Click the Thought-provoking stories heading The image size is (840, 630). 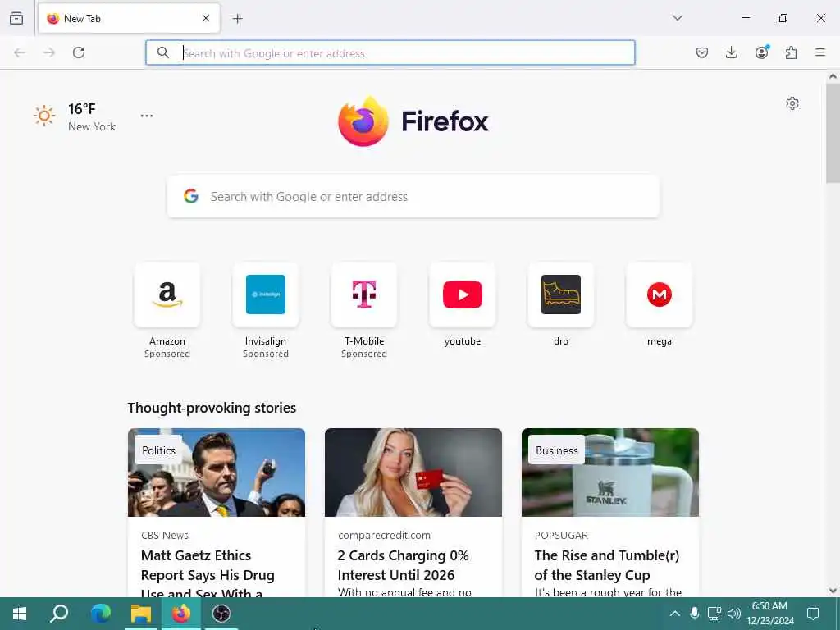212,408
